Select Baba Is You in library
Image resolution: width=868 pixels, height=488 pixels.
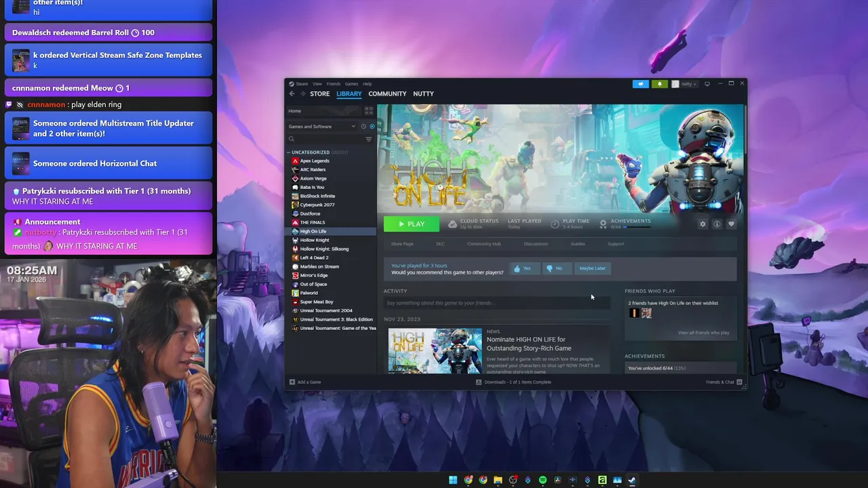pyautogui.click(x=312, y=187)
